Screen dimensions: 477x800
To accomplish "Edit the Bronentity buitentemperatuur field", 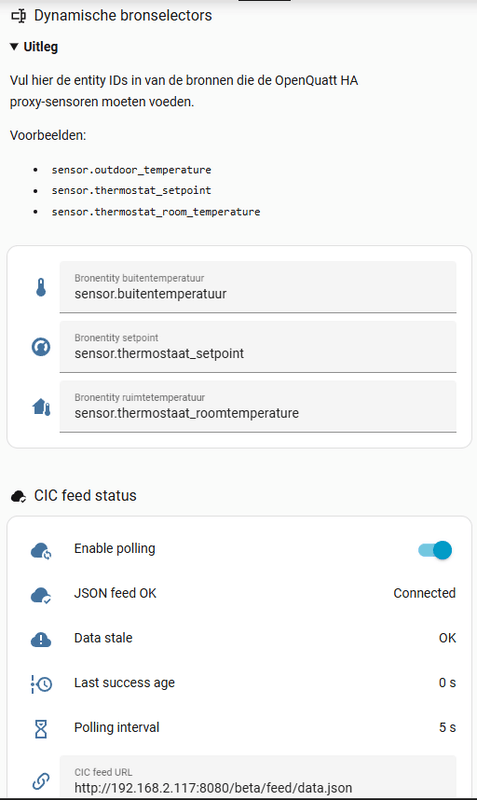I will tap(258, 287).
